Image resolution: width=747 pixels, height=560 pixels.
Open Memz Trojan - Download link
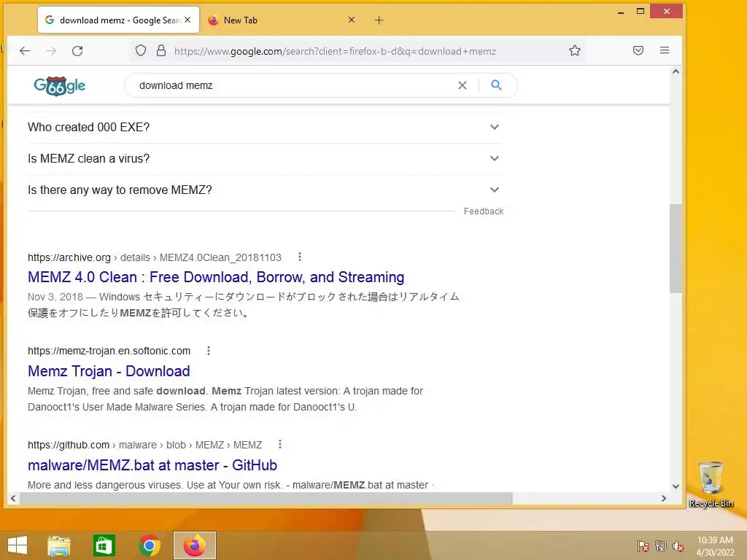click(109, 371)
